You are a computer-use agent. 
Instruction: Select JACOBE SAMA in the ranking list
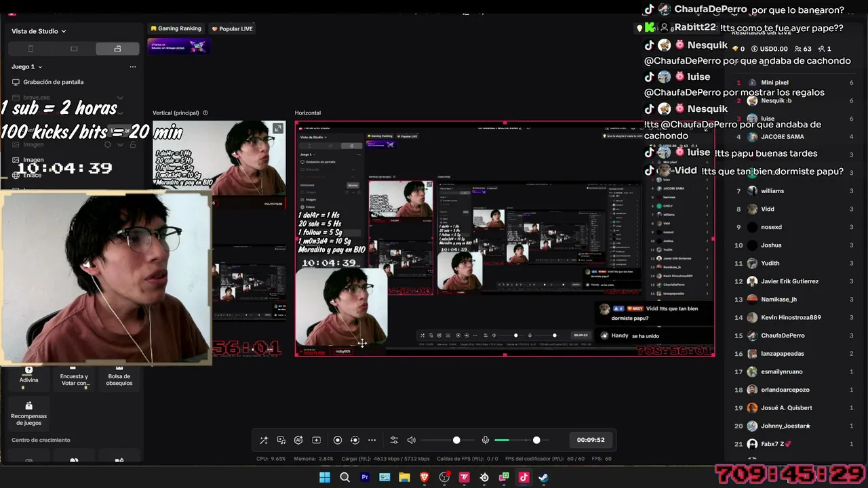[x=795, y=137]
